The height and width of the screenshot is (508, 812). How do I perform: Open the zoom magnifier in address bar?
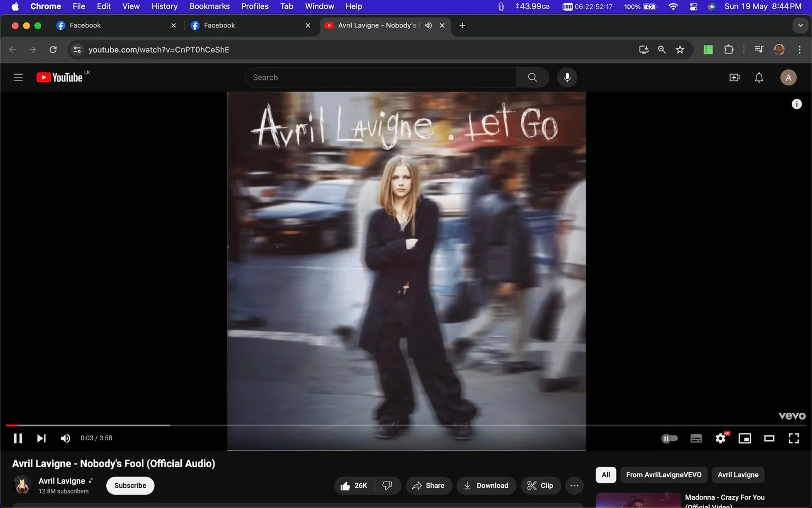[x=662, y=50]
